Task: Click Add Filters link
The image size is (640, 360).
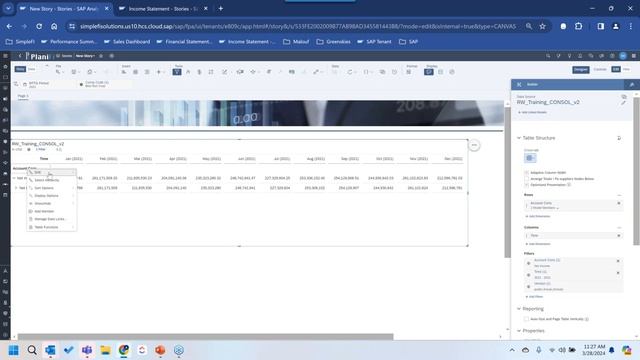Action: pos(534,297)
